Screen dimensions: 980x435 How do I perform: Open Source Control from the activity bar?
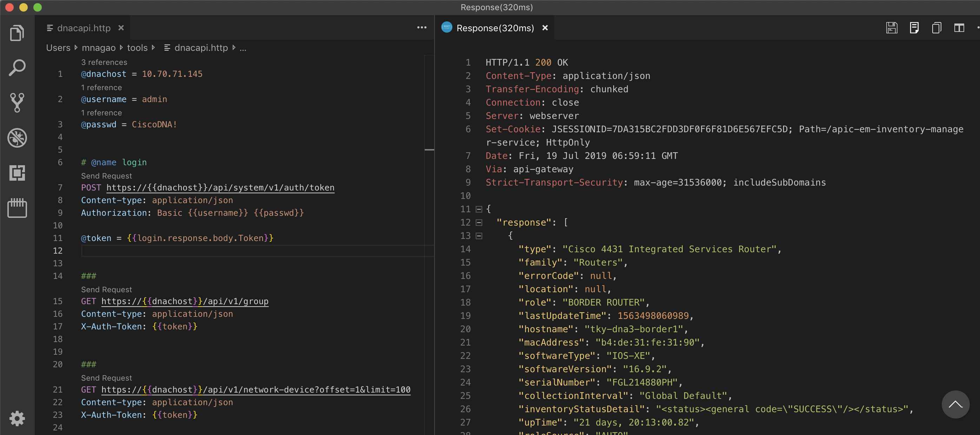(x=17, y=102)
